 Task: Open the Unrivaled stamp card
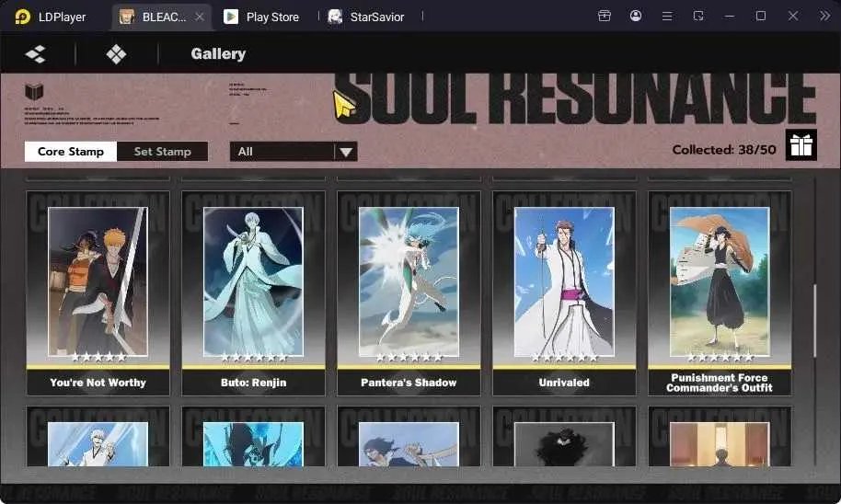tap(564, 293)
